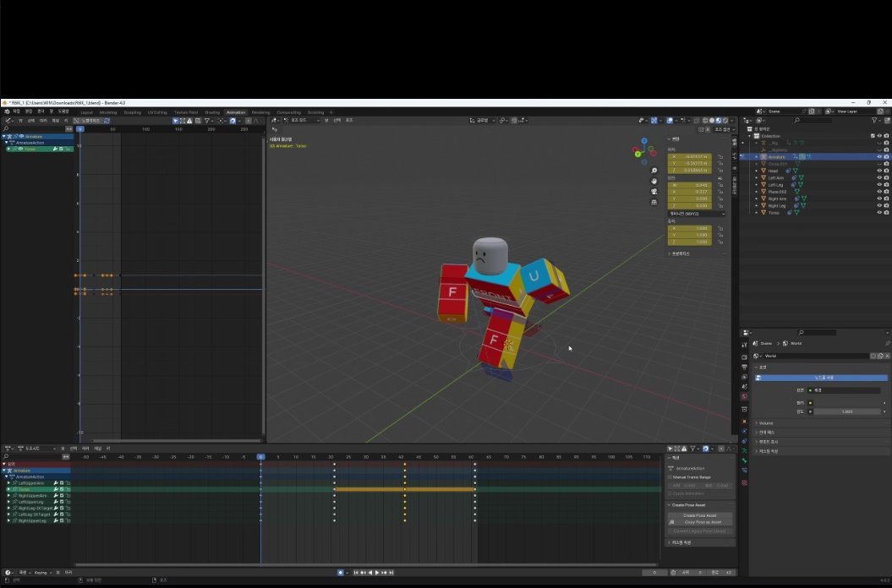Toggle mute checkbox on RightUpperArm channel

[x=62, y=495]
